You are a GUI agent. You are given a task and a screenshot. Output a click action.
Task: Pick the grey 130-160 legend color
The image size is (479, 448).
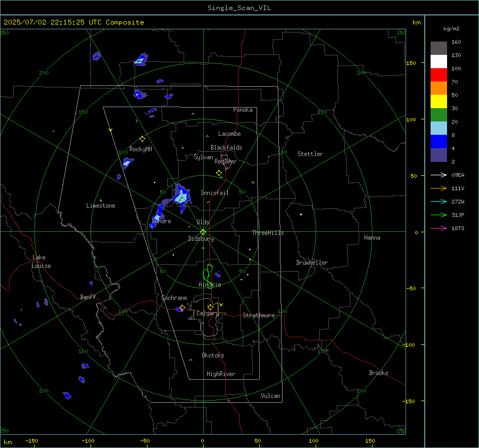(x=439, y=48)
